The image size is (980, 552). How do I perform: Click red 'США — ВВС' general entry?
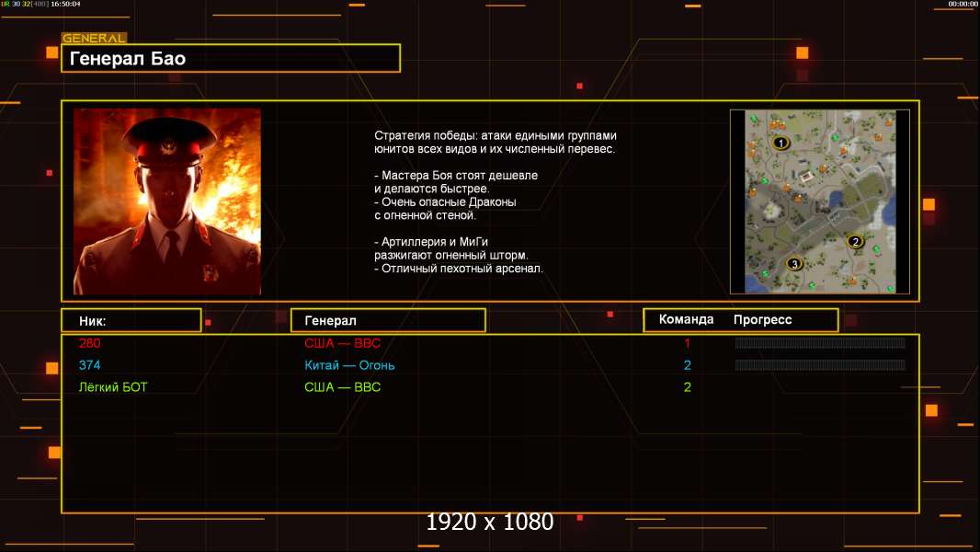(342, 343)
